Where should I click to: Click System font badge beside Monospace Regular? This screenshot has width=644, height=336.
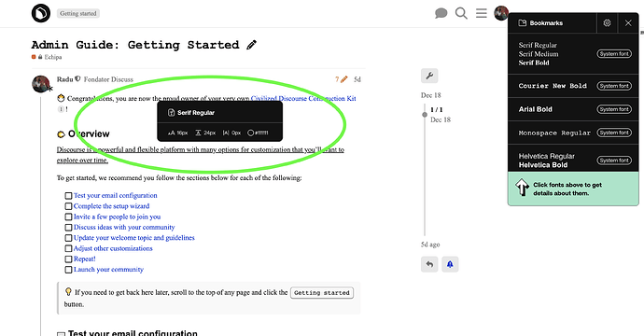pyautogui.click(x=614, y=133)
